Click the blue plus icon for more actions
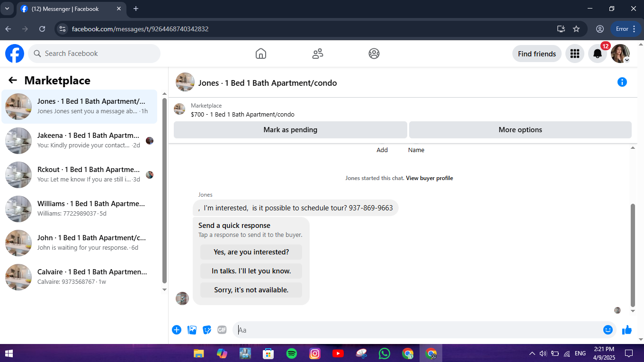The width and height of the screenshot is (644, 362). click(177, 330)
